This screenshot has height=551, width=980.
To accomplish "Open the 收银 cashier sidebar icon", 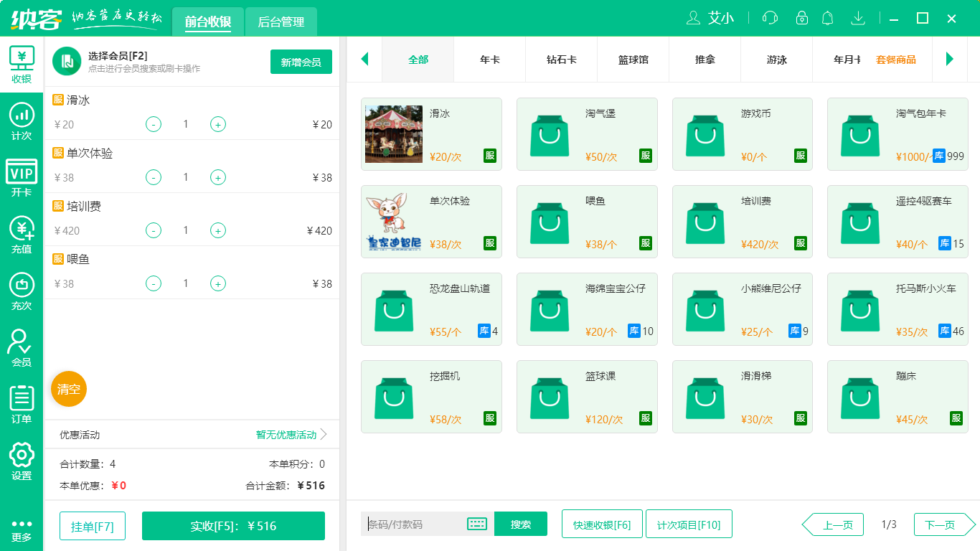I will (22, 63).
